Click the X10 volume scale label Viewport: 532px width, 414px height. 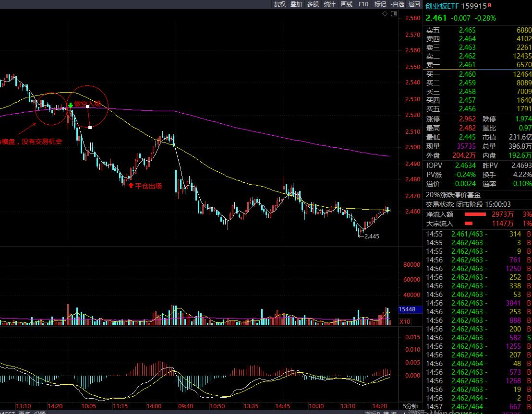click(x=405, y=321)
